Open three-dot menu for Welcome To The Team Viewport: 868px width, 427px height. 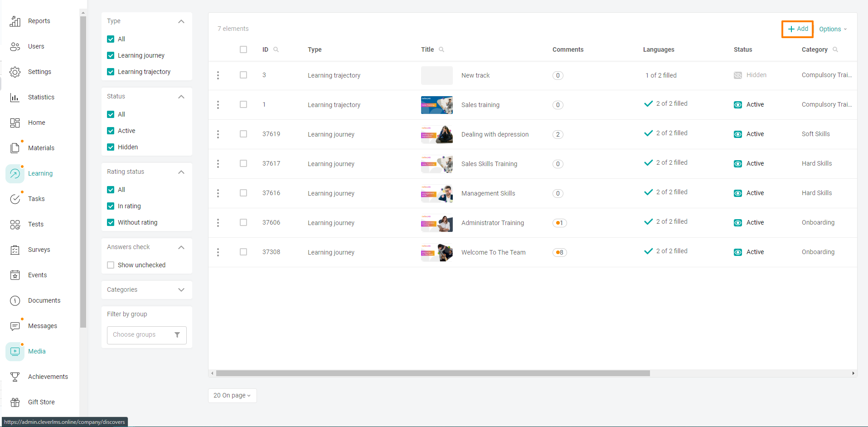[218, 252]
